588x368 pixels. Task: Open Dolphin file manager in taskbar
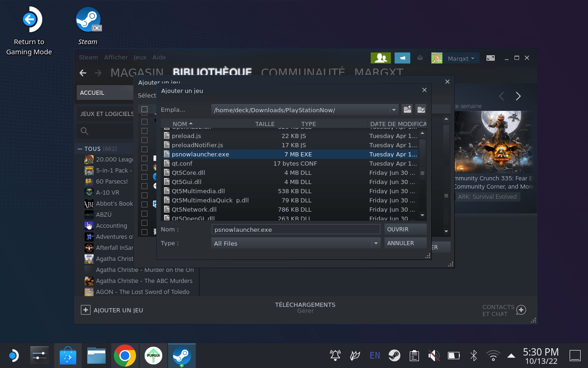pos(96,356)
